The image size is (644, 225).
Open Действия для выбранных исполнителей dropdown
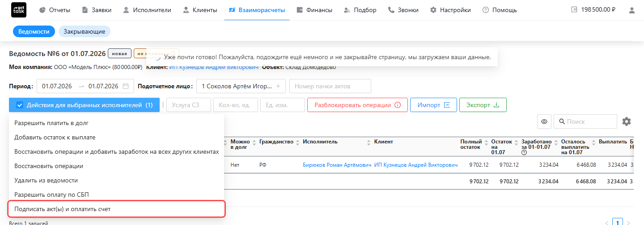pos(84,105)
